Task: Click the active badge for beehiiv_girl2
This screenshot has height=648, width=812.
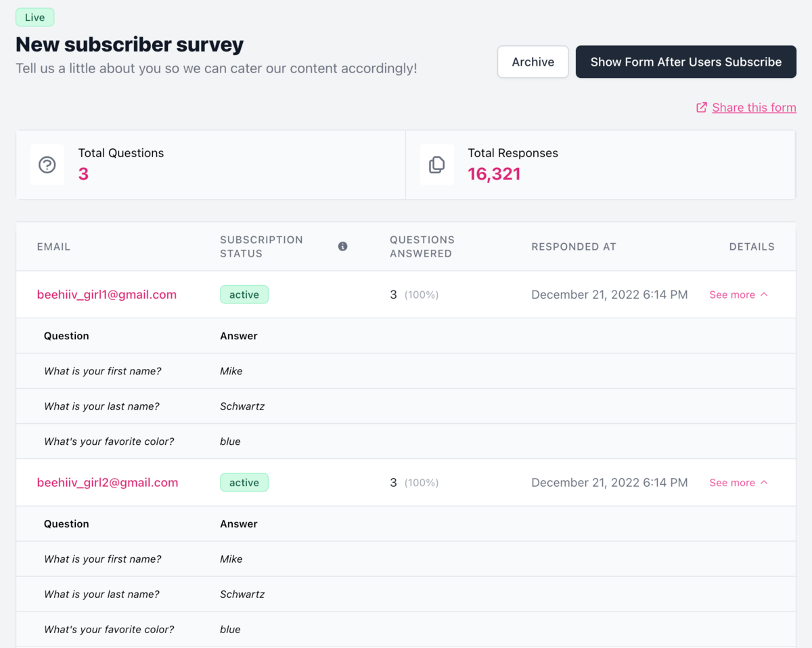Action: coord(244,483)
